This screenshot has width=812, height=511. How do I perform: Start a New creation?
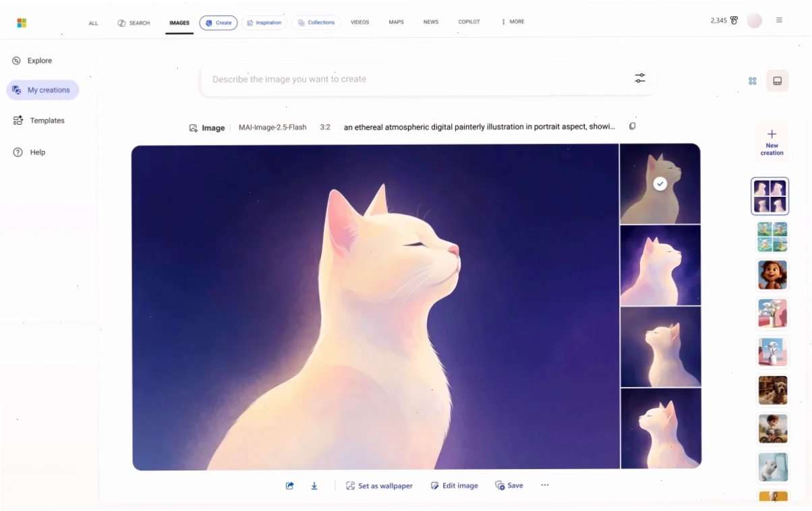pyautogui.click(x=772, y=142)
